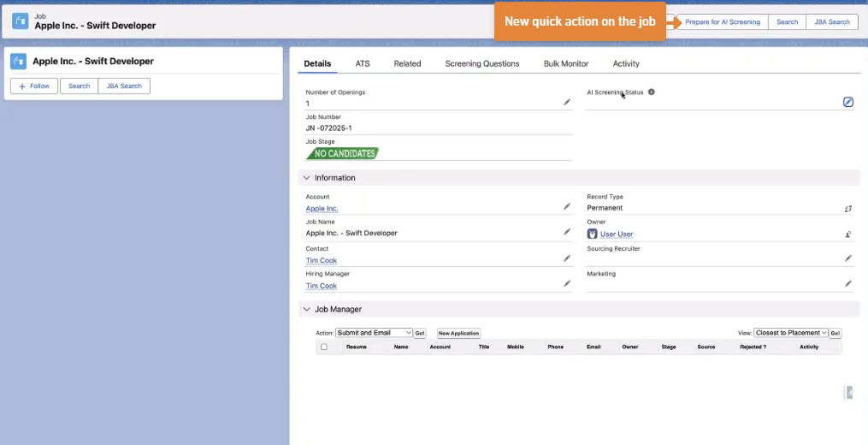Open the Closest to Placement view dropdown
The width and height of the screenshot is (868, 445).
(791, 333)
